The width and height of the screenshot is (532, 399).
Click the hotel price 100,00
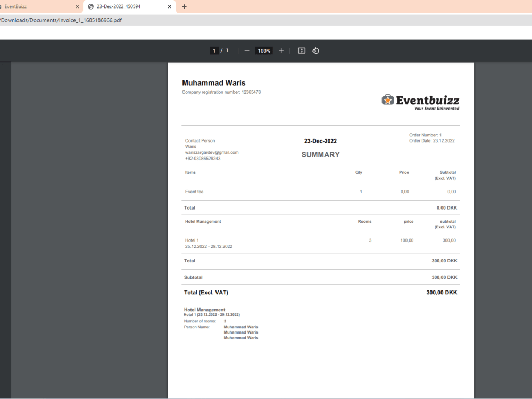pyautogui.click(x=407, y=240)
